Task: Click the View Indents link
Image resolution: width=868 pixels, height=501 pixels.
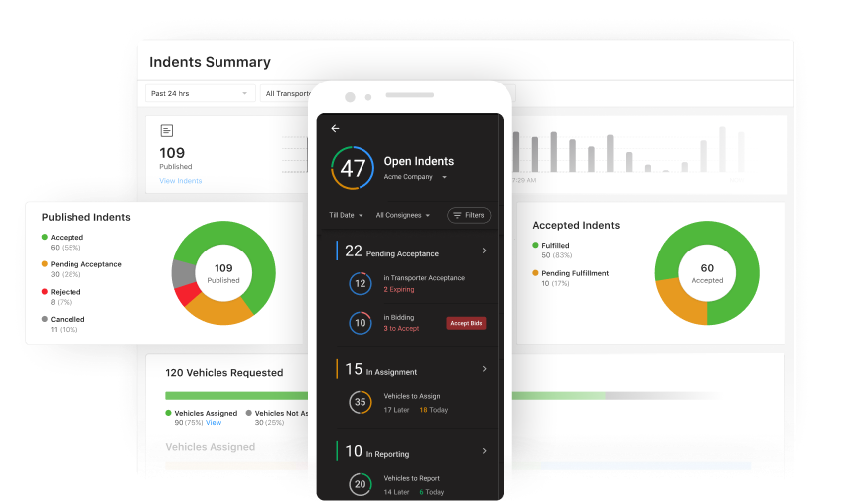Action: [x=180, y=181]
